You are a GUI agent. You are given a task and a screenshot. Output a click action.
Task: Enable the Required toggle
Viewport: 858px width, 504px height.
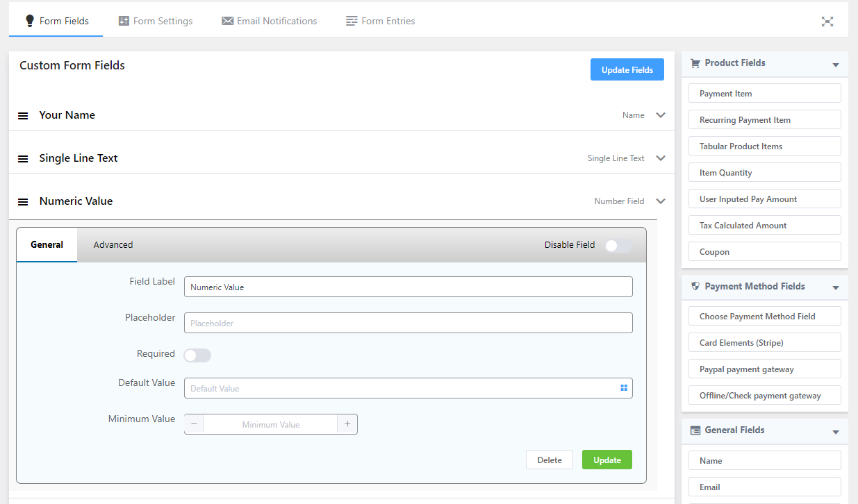coord(197,355)
